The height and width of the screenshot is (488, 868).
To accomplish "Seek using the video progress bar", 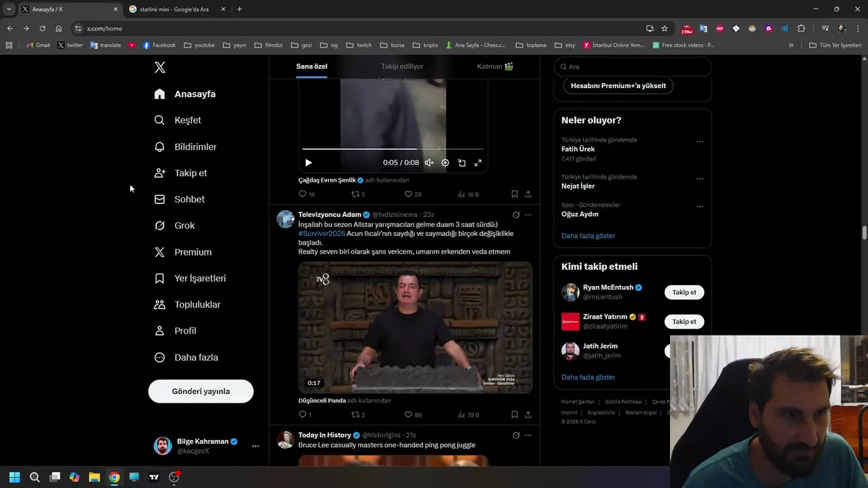I will coord(393,148).
